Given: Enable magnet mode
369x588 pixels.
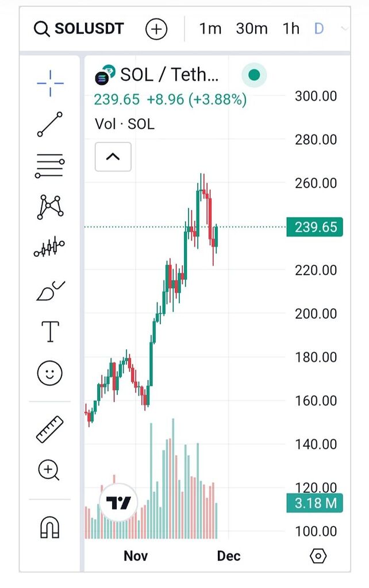Looking at the screenshot, I should click(x=50, y=526).
